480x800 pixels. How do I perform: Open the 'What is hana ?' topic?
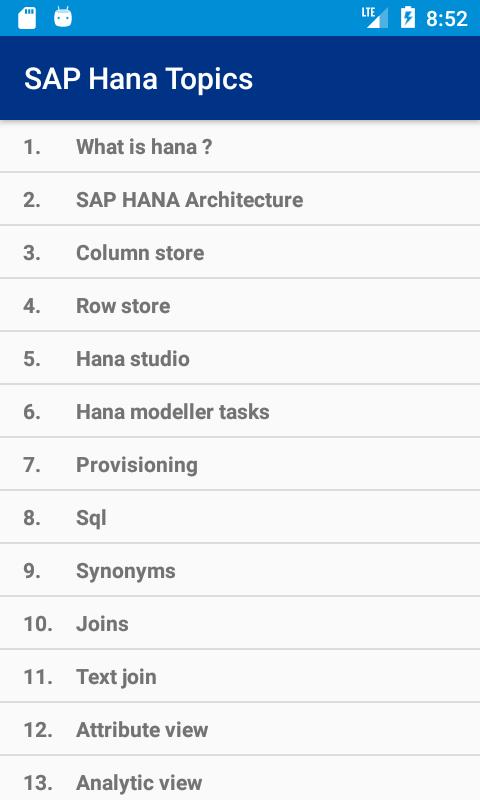click(240, 146)
